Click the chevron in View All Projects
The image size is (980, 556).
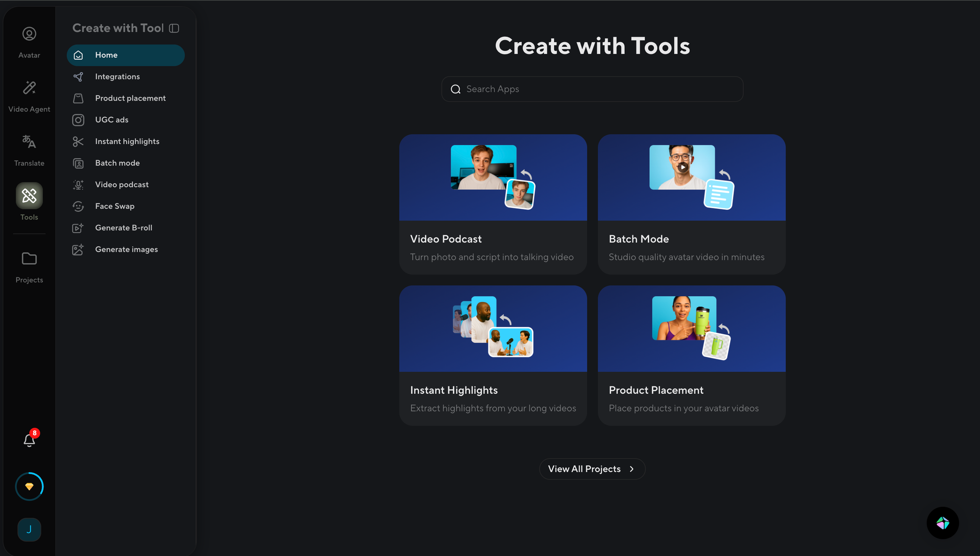coord(632,469)
